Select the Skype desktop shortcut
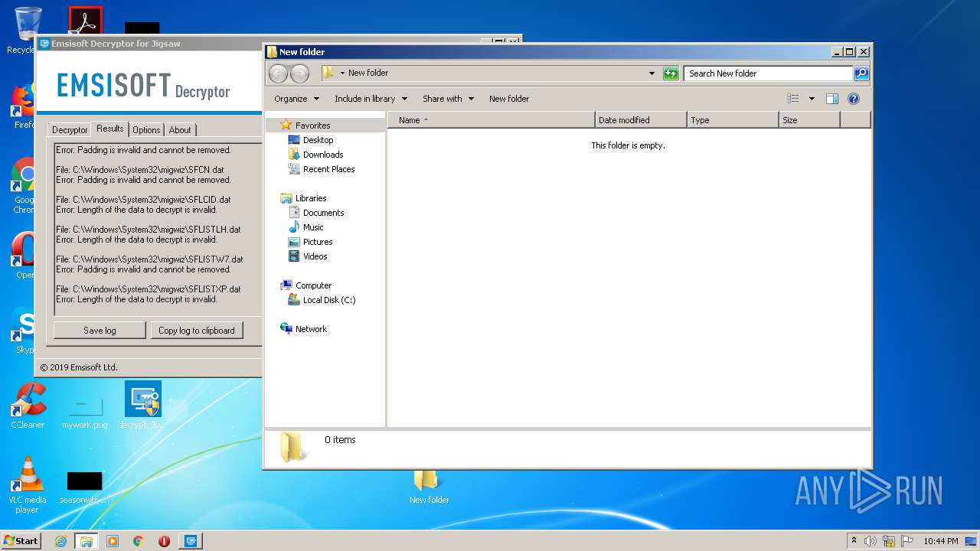This screenshot has height=551, width=980. tap(23, 331)
